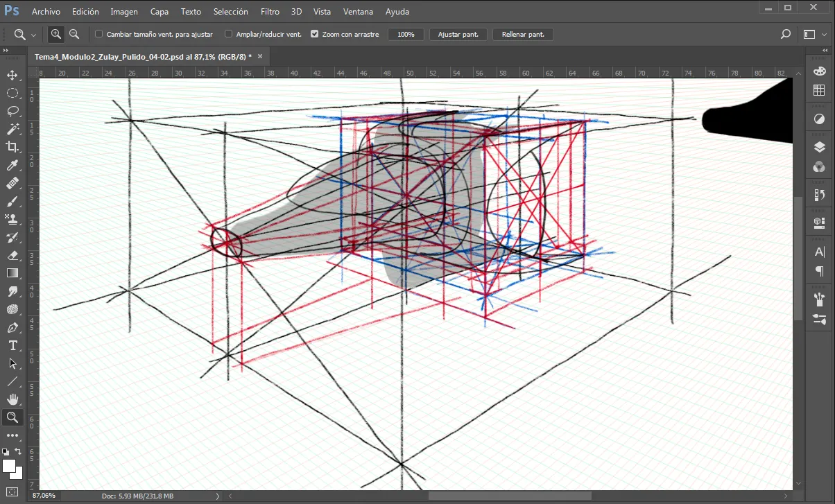Open the Paragraph panel icon
835x504 pixels.
coord(819,271)
